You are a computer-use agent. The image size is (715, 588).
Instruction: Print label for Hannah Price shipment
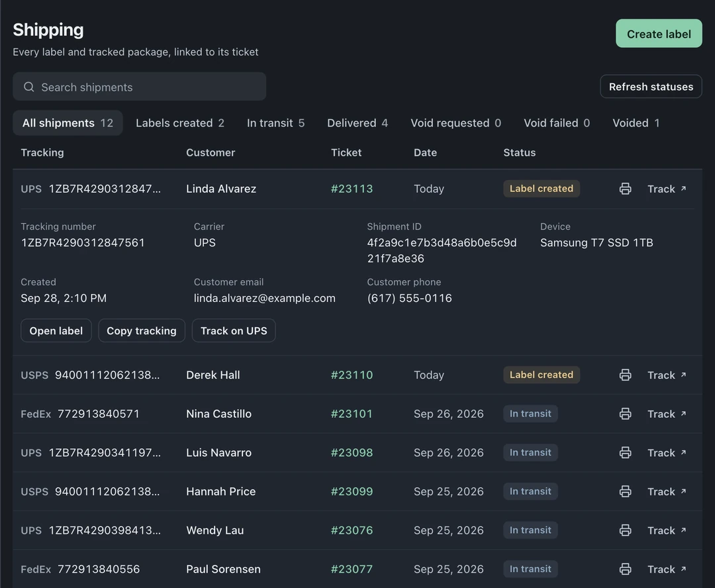625,491
